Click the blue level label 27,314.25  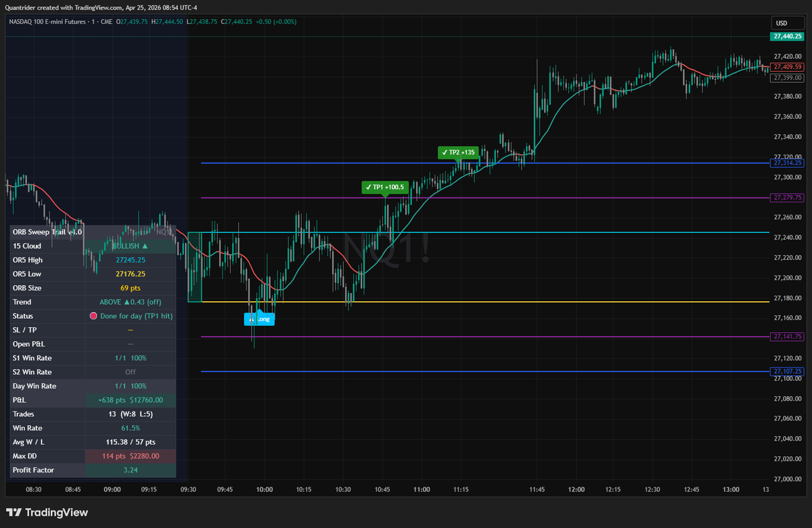click(788, 163)
